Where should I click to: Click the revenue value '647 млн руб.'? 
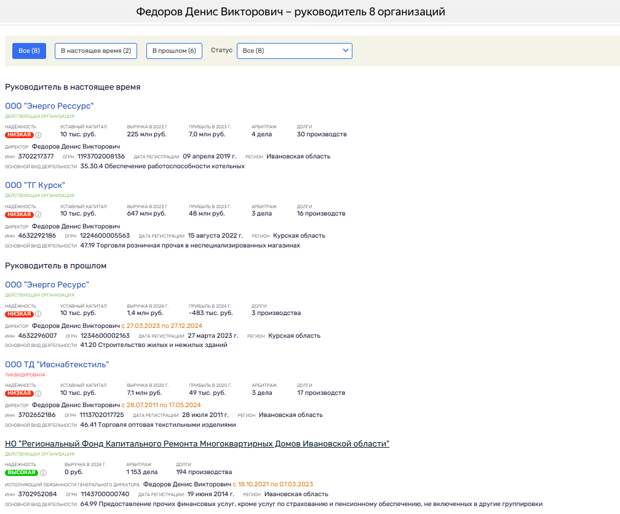tap(146, 214)
